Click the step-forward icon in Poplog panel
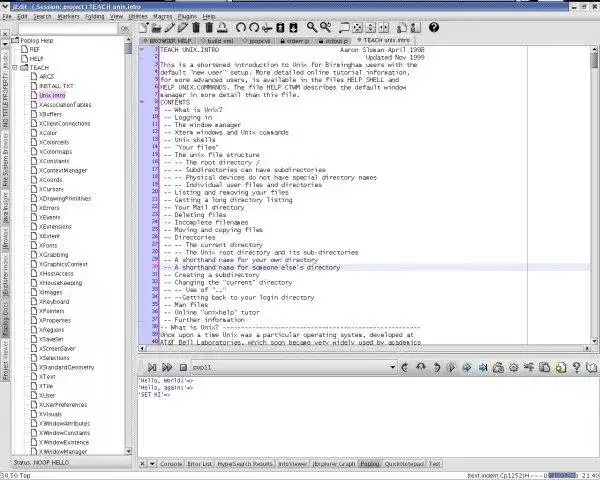This screenshot has width=600, height=480. click(x=152, y=367)
